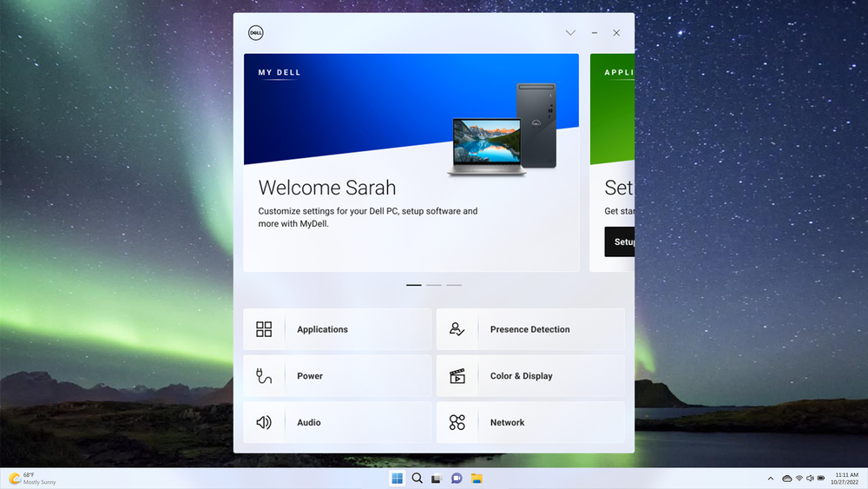The width and height of the screenshot is (868, 489).
Task: Open the Network tile label
Action: (x=507, y=422)
